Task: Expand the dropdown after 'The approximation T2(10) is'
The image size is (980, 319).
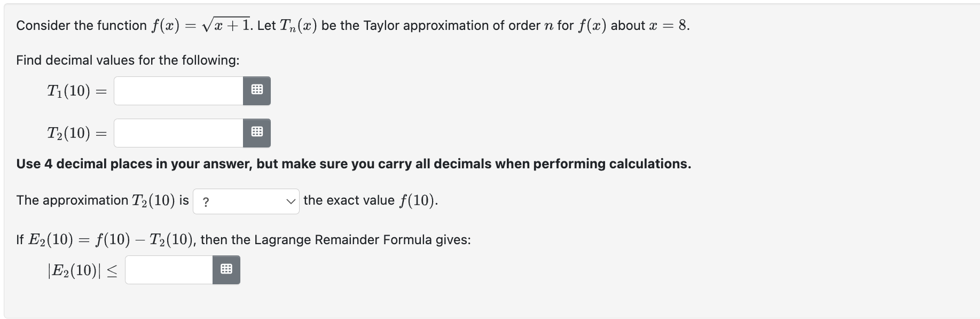Action: coord(246,201)
